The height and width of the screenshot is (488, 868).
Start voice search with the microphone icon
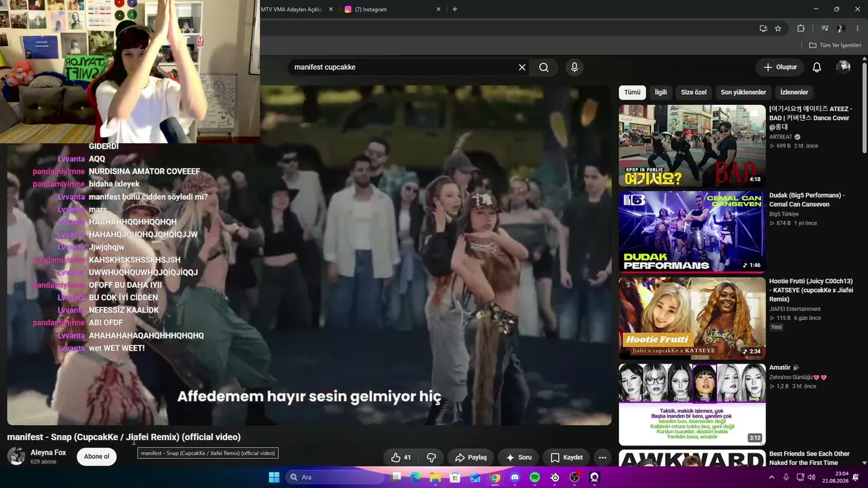pyautogui.click(x=574, y=67)
